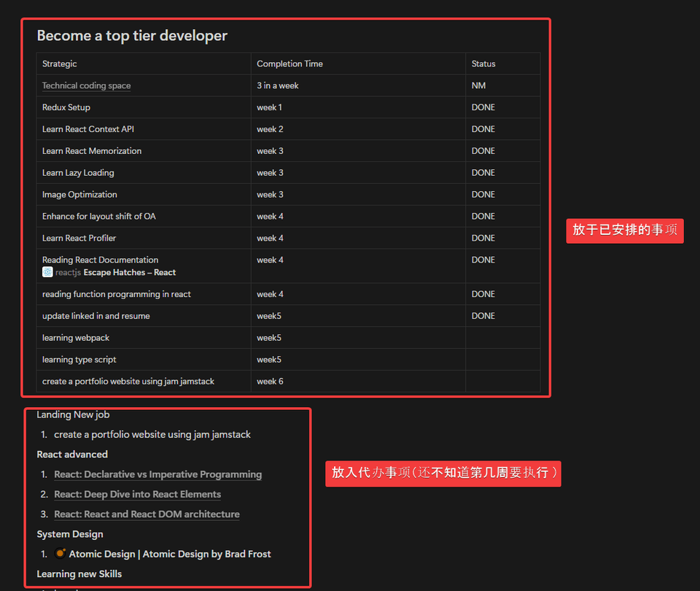Open React and React DOM architecture link
700x591 pixels.
pos(147,514)
